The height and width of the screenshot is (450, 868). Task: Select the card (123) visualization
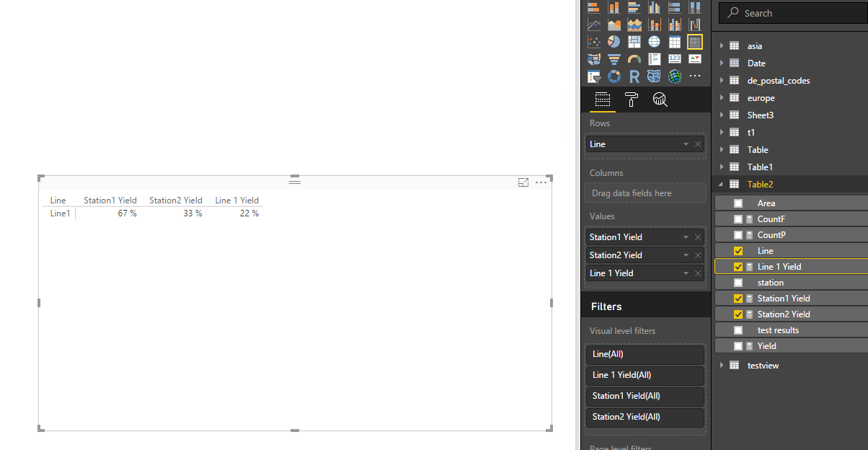[x=675, y=59]
